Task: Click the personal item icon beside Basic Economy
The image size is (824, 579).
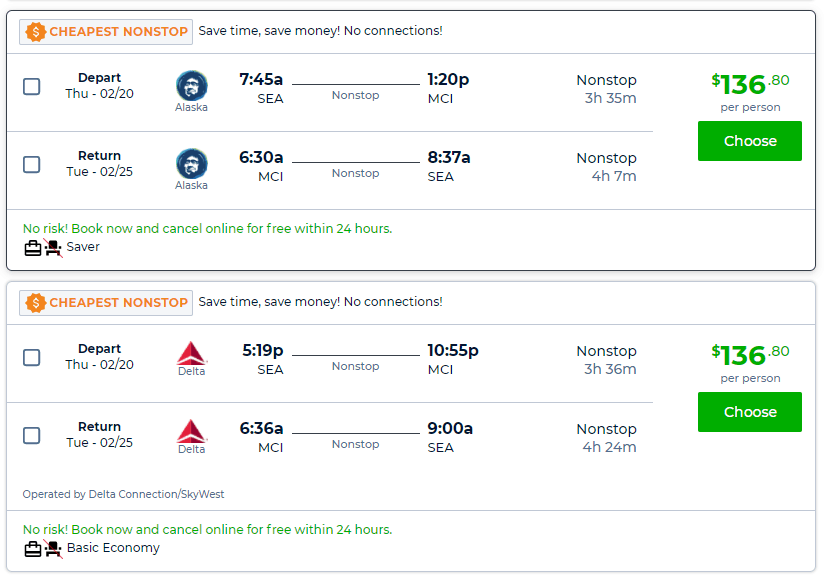Action: (x=51, y=548)
